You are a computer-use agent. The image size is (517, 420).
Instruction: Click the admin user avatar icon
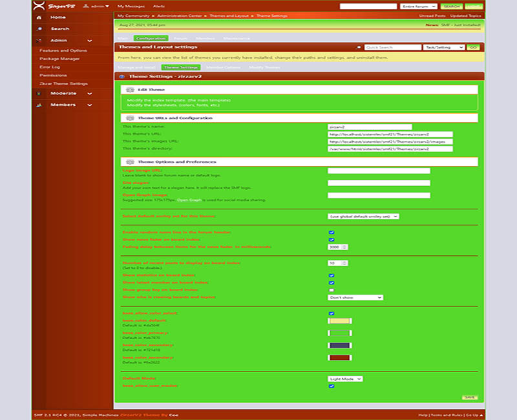click(86, 6)
